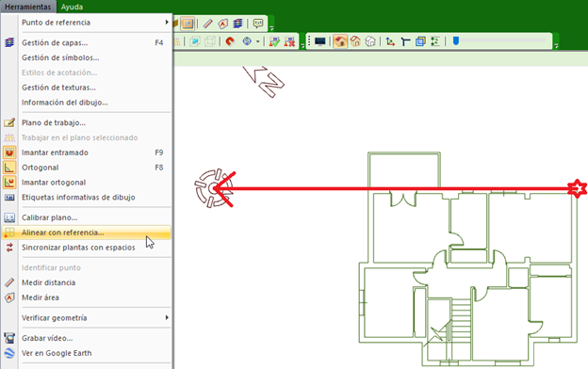Toggle Etiquetas informativas de dibujo
588x369 pixels.
coord(87,198)
